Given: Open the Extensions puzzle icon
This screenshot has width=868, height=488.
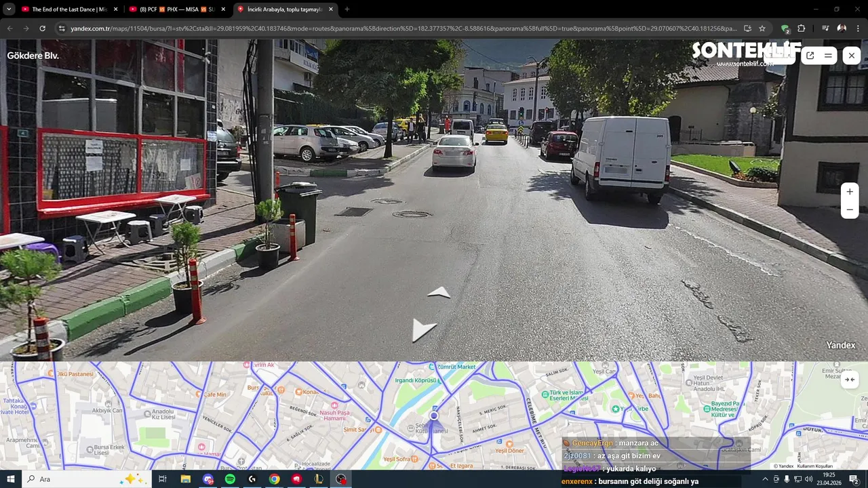Looking at the screenshot, I should pyautogui.click(x=802, y=28).
